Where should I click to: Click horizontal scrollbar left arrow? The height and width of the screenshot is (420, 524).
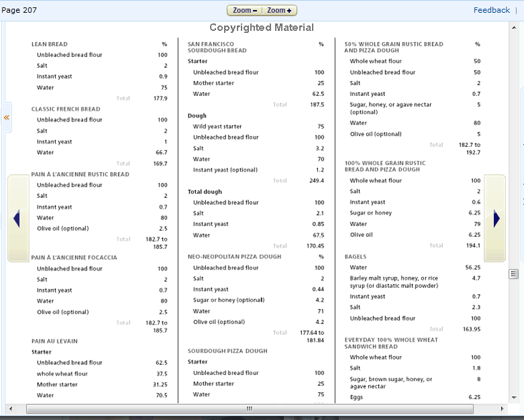click(11, 409)
